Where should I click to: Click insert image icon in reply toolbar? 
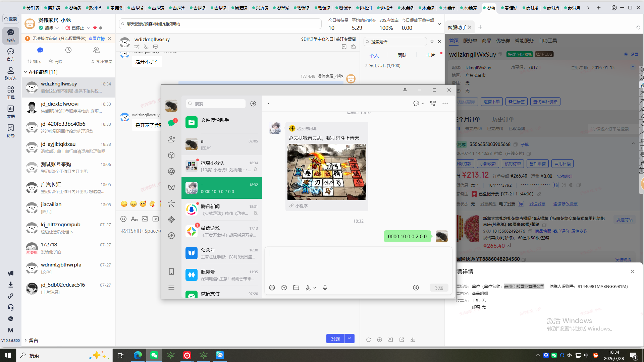click(x=145, y=219)
